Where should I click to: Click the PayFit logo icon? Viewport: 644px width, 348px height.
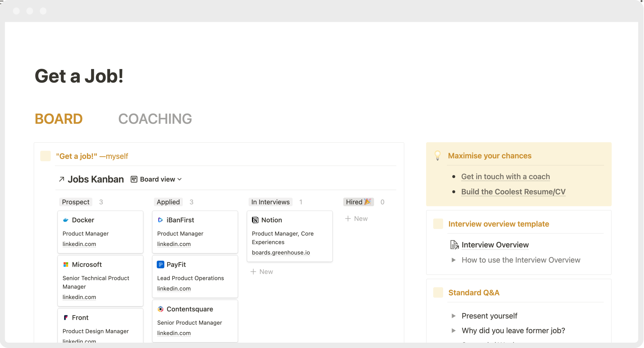tap(160, 264)
